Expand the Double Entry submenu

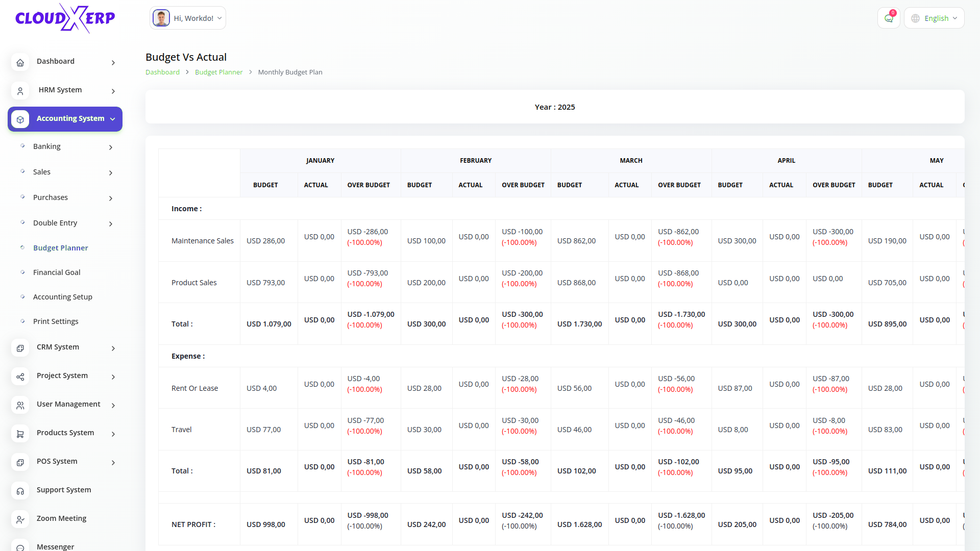111,224
